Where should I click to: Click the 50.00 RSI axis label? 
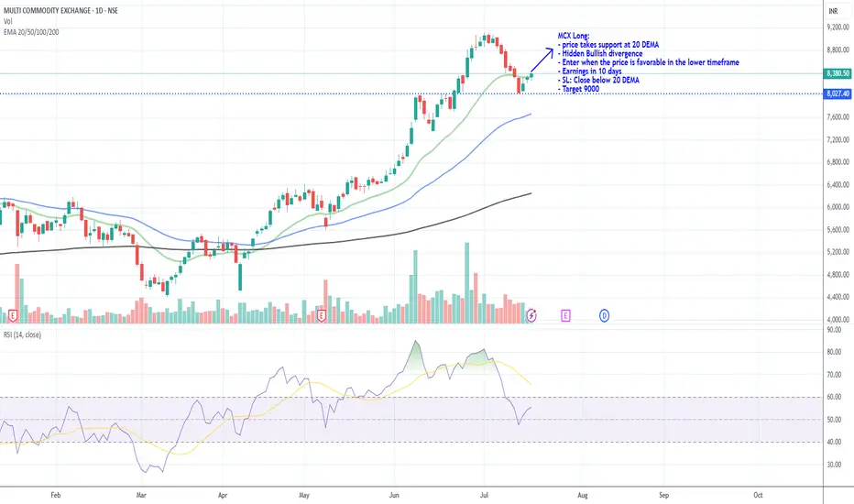[x=834, y=420]
